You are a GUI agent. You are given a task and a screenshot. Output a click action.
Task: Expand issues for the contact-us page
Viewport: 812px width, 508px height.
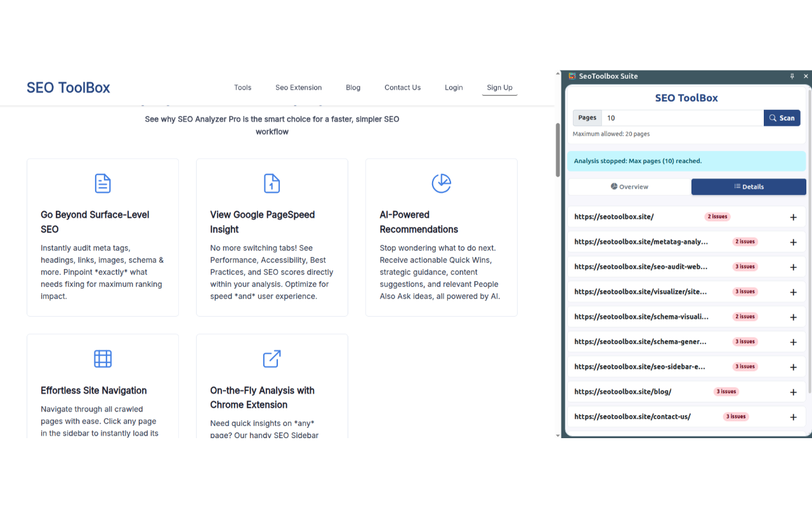(793, 417)
